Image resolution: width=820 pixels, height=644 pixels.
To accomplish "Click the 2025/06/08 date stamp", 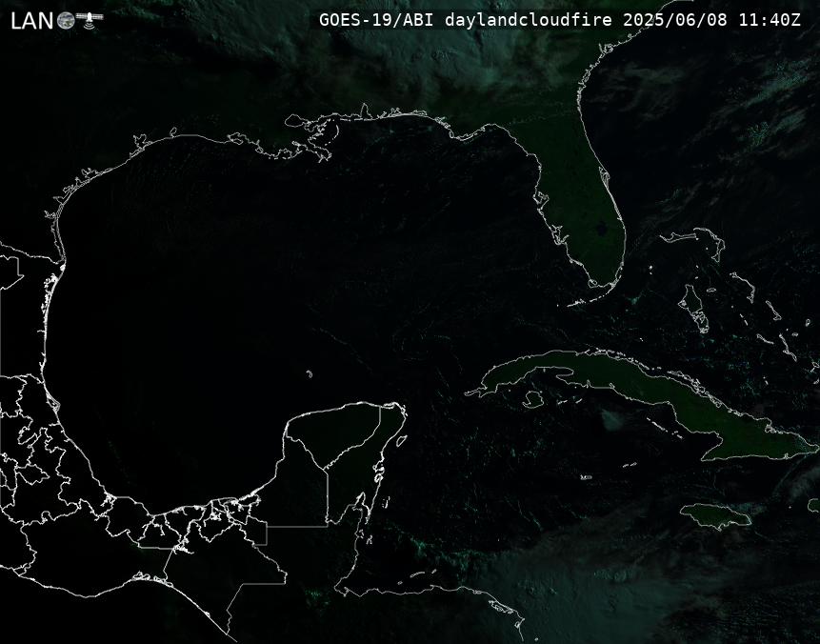I will coord(675,20).
